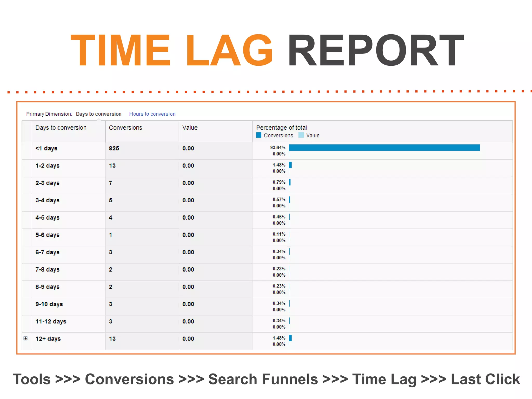Screen dimensions: 532x399
Task: Click the Conversions column header
Action: 125,128
